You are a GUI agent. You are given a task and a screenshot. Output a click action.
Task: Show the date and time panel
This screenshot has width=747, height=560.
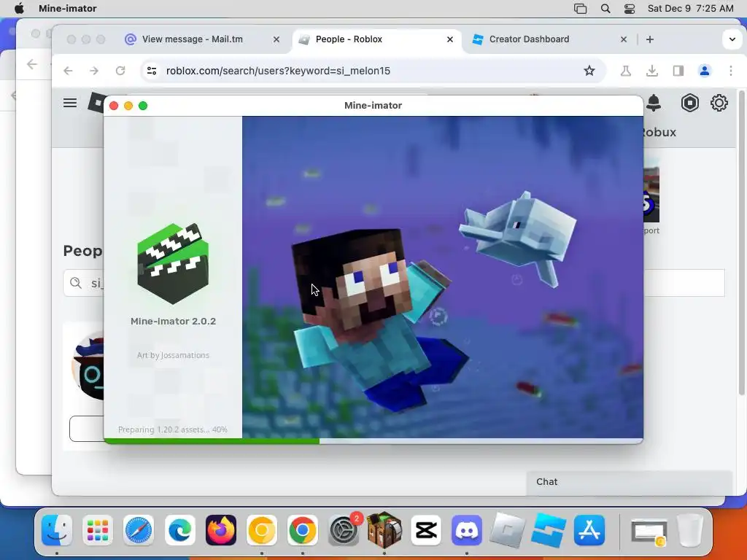point(690,8)
